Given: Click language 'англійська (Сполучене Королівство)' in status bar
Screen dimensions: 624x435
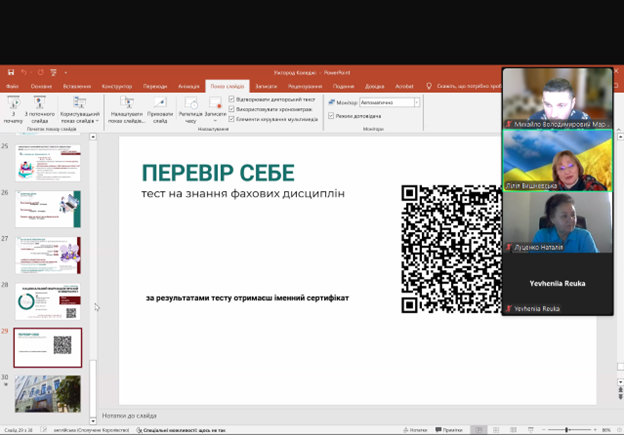Looking at the screenshot, I should tap(91, 430).
